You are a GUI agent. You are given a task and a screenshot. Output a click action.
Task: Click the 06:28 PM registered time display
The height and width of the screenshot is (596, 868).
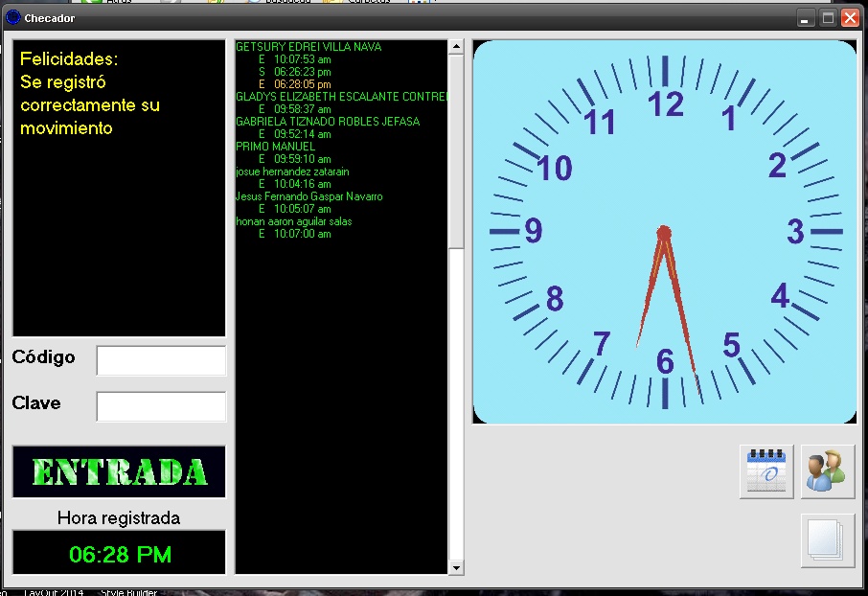[x=120, y=554]
